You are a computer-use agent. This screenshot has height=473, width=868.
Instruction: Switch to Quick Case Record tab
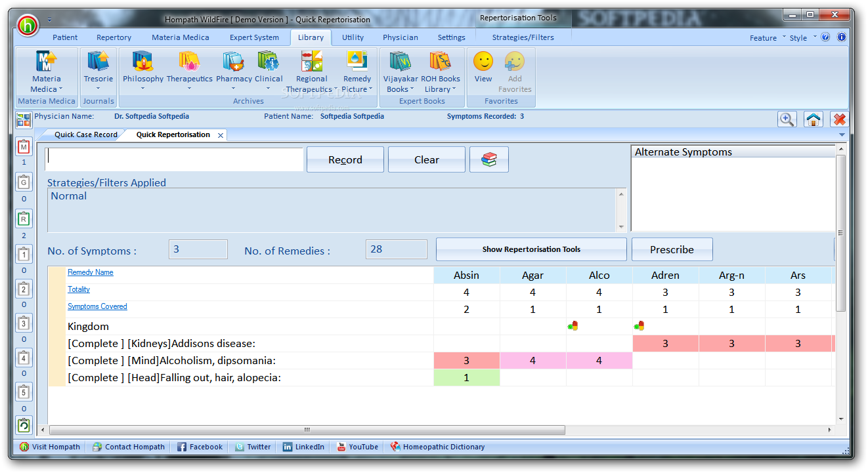(x=85, y=134)
